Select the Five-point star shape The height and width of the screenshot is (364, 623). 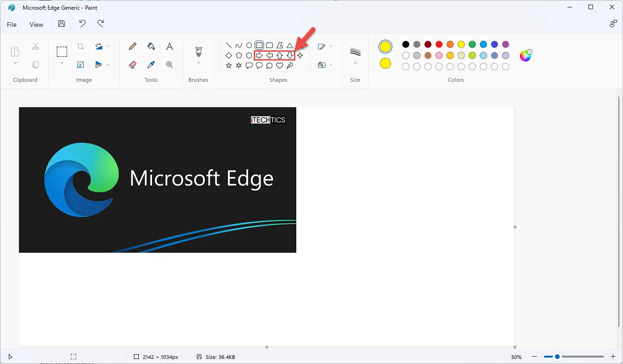tap(228, 66)
